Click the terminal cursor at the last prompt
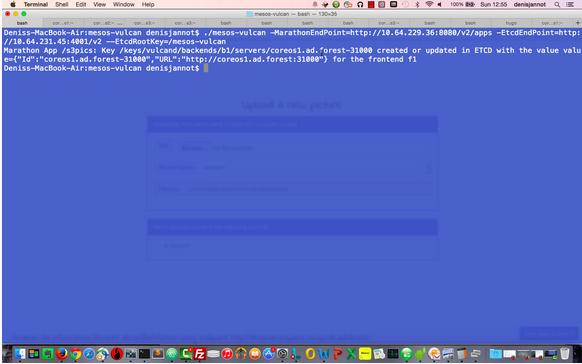Screen dimensions: 582x364 point(206,68)
